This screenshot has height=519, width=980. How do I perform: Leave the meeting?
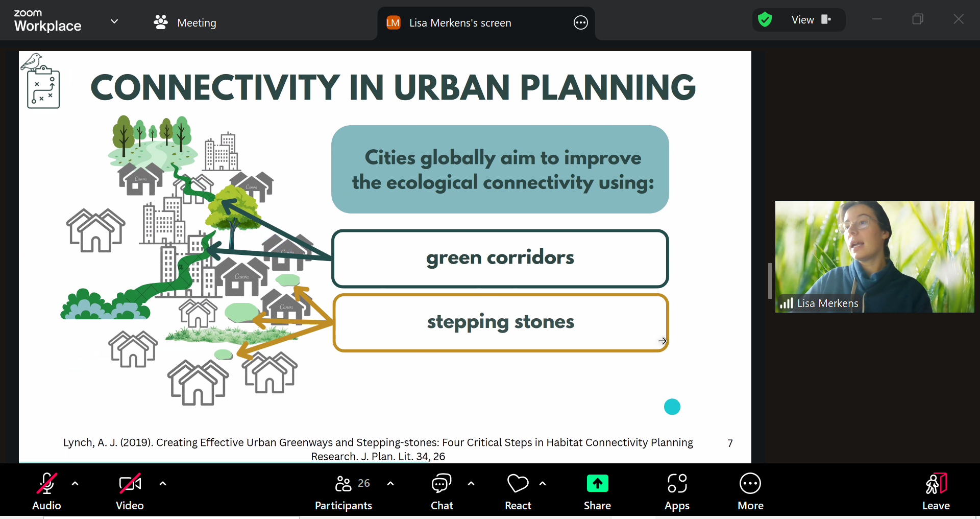pyautogui.click(x=936, y=491)
